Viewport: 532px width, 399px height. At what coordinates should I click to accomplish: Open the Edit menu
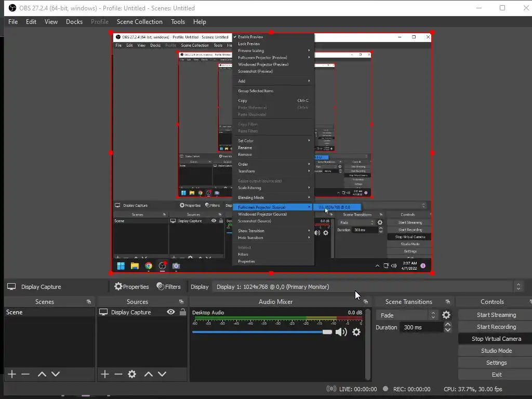[31, 22]
